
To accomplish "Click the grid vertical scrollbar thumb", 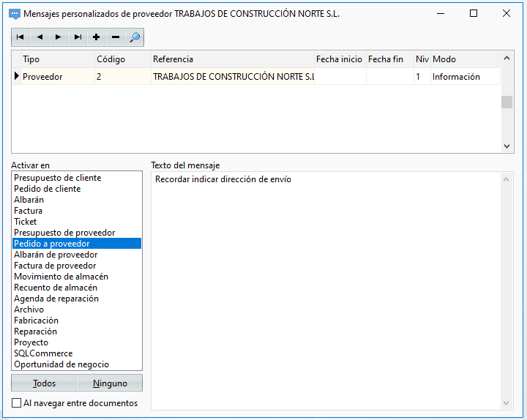I will tap(507, 102).
